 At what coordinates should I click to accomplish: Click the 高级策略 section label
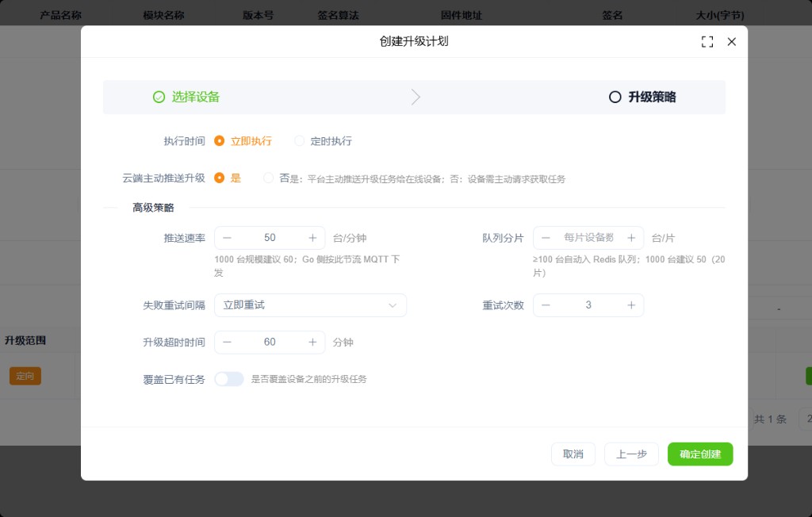153,208
